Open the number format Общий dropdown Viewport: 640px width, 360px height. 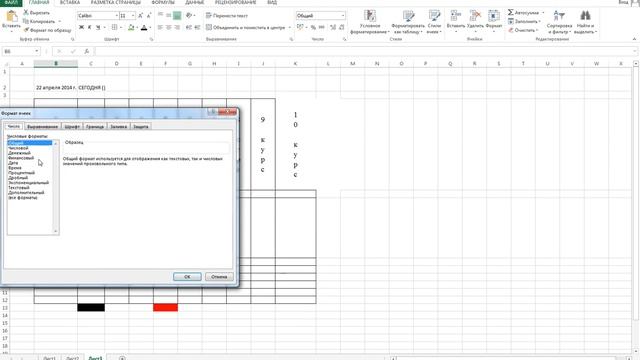343,16
